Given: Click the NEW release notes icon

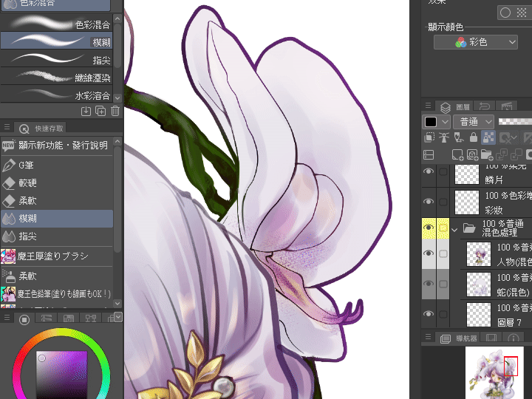Looking at the screenshot, I should (x=8, y=146).
